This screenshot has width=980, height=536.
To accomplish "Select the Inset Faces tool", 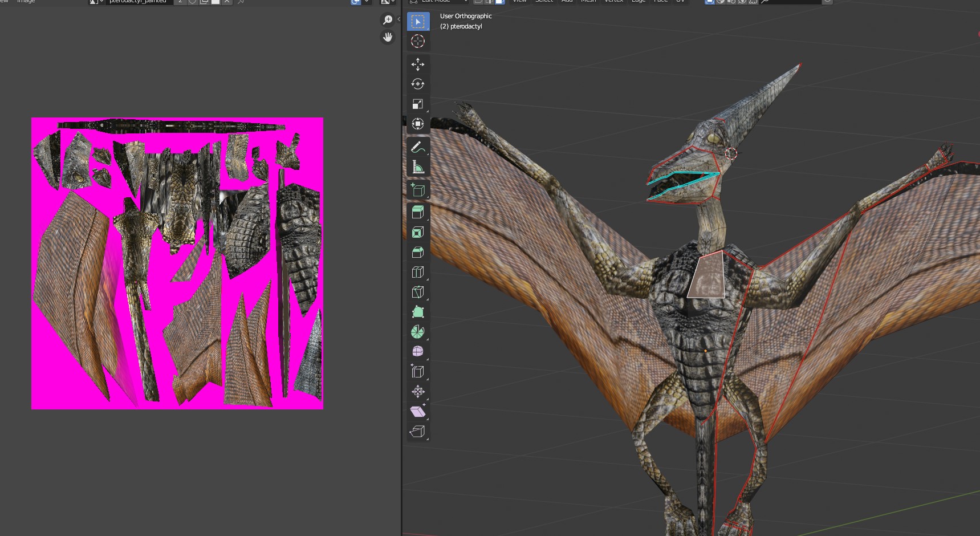I will coord(418,232).
